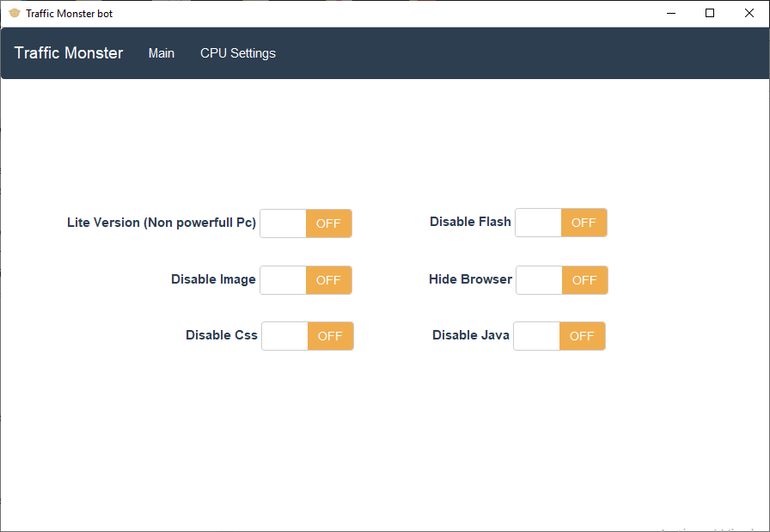Maximize the Traffic Monster bot window
Viewport: 770px width, 532px height.
[x=710, y=13]
